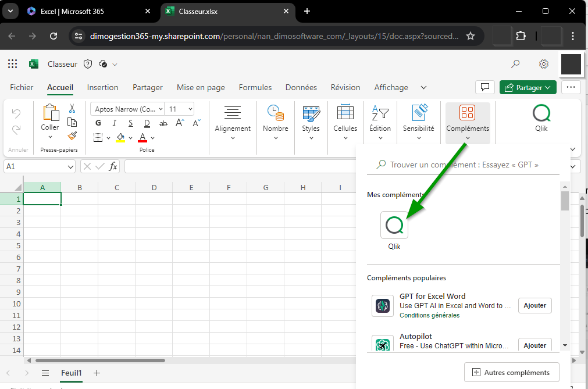Screen dimensions: 588x389
Task: Toggle double underline formatting
Action: tap(147, 123)
